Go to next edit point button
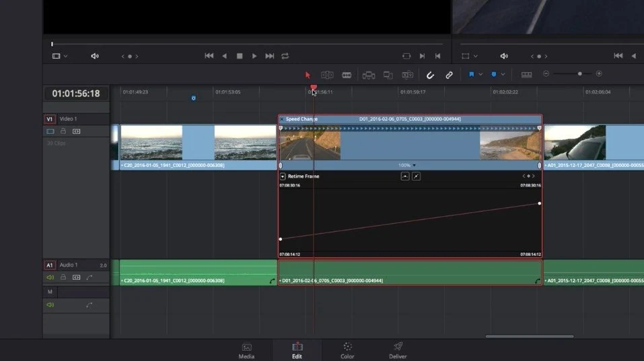644x361 pixels. point(422,56)
